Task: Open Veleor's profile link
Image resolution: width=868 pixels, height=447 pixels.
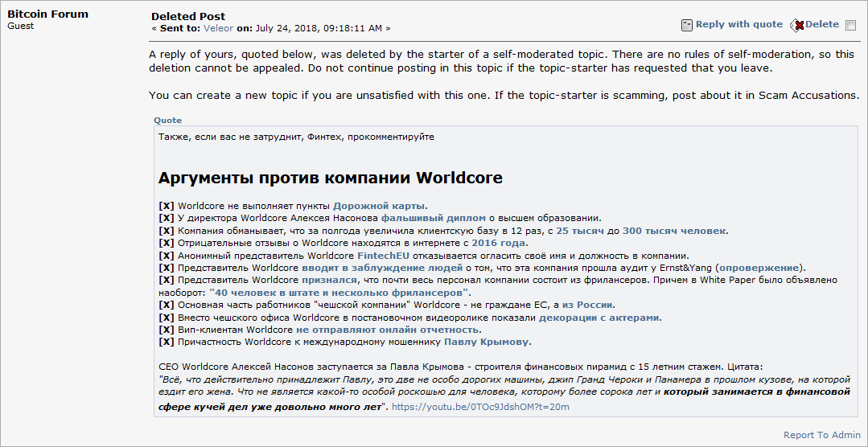Action: [220, 28]
